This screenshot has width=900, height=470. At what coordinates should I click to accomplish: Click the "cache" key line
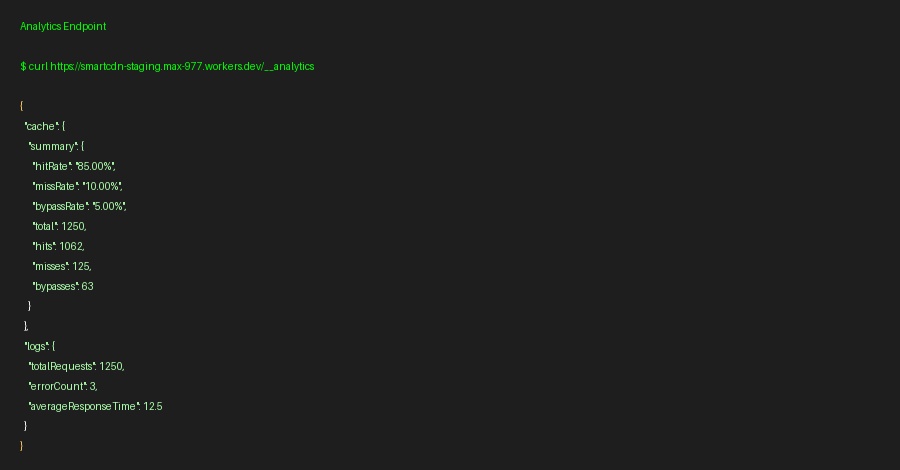coord(45,126)
